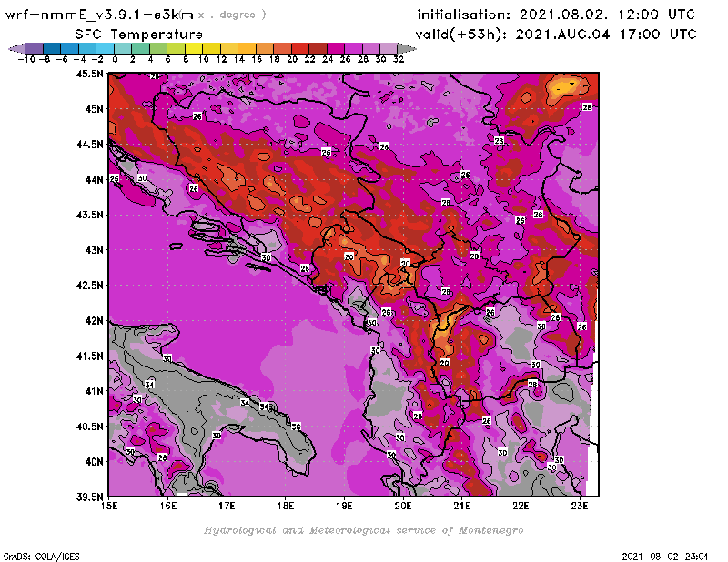
Task: Click the light purple below -10 legend arrow
Action: [17, 48]
